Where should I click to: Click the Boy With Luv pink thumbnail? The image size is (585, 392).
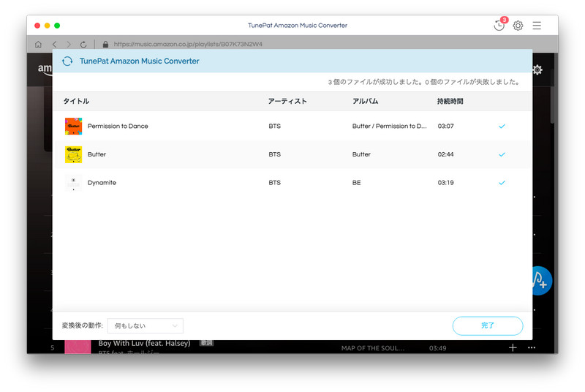click(x=78, y=347)
